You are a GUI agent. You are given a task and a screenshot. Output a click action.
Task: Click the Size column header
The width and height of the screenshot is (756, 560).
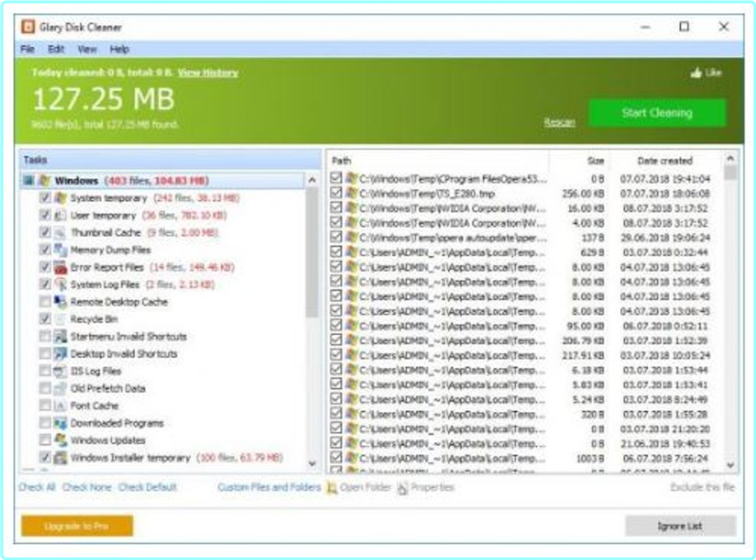595,161
